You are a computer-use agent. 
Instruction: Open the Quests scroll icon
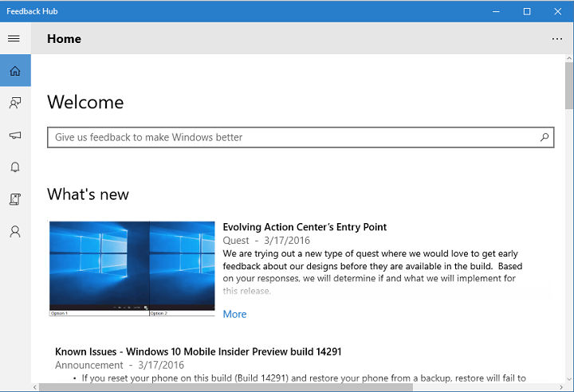pyautogui.click(x=15, y=199)
